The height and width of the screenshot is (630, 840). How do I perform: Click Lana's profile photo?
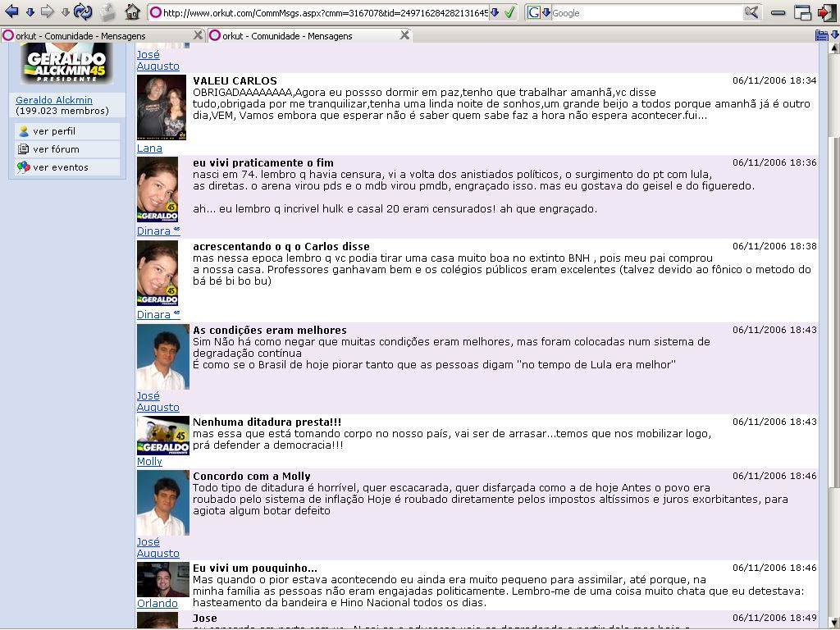coord(162,107)
